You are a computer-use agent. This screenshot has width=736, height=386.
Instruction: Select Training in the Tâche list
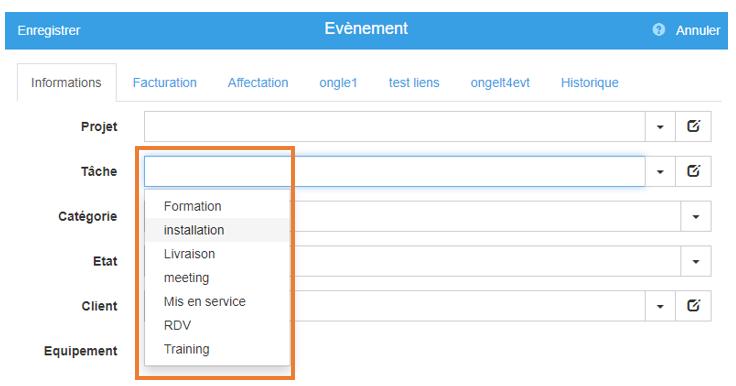click(217, 349)
